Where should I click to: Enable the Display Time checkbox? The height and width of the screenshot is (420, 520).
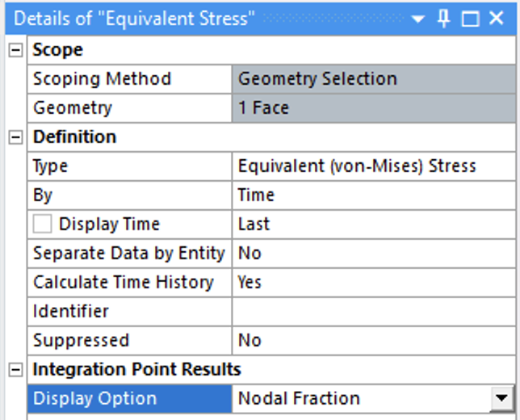tap(44, 225)
